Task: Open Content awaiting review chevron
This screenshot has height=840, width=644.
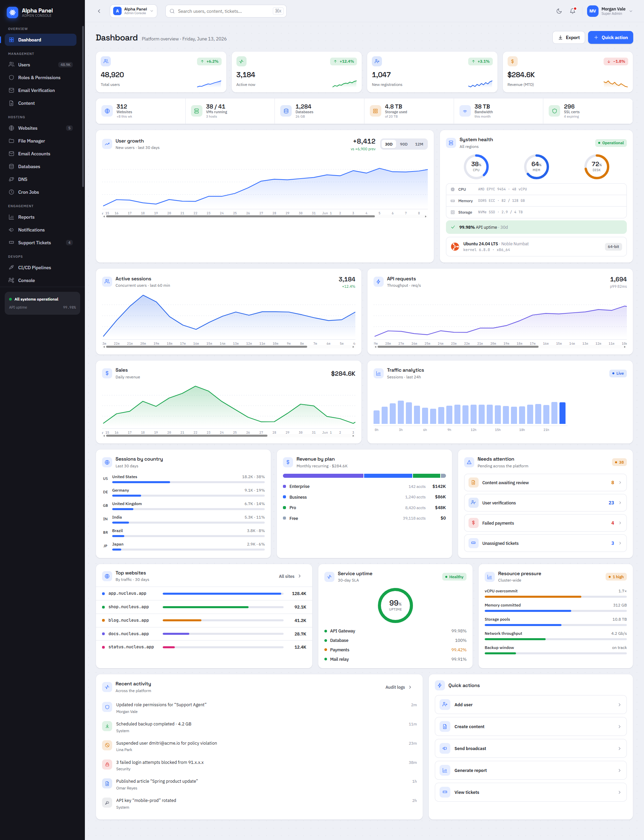Action: (x=620, y=483)
